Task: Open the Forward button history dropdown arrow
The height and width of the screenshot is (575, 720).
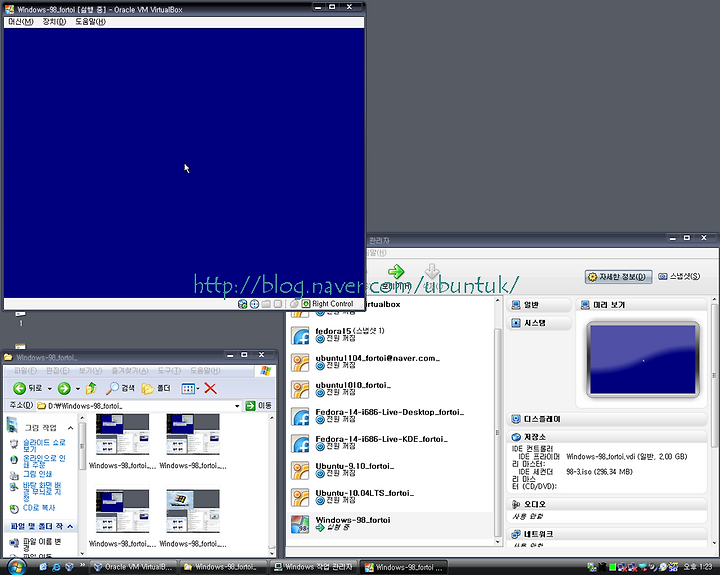Action: tap(78, 389)
